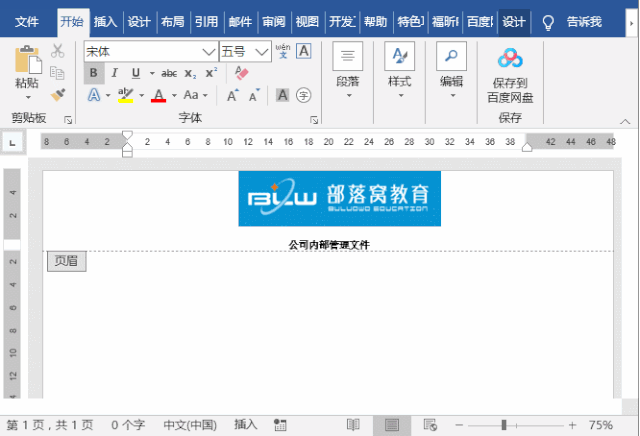Toggle strikethrough abc formatting
This screenshot has width=640, height=436.
[x=169, y=73]
